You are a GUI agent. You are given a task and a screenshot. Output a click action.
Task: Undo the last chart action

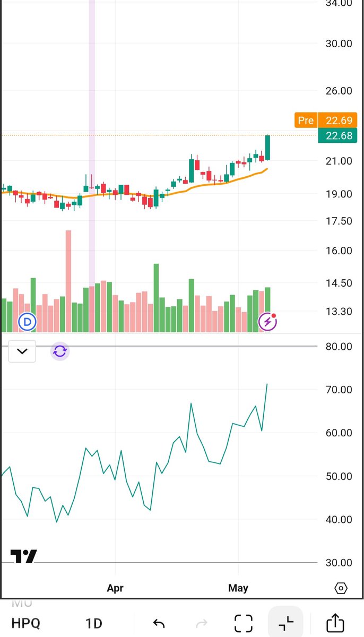[158, 623]
